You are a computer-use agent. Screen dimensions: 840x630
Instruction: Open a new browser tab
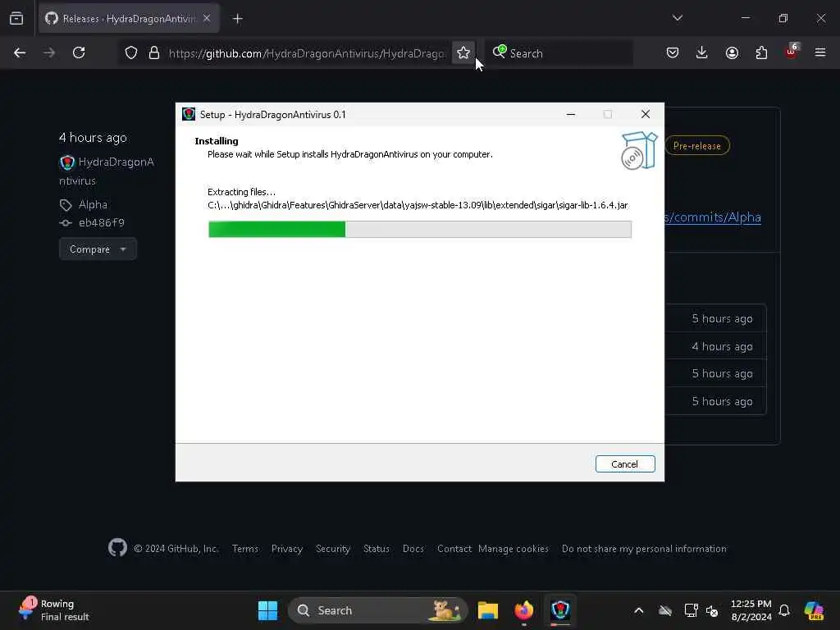tap(237, 19)
